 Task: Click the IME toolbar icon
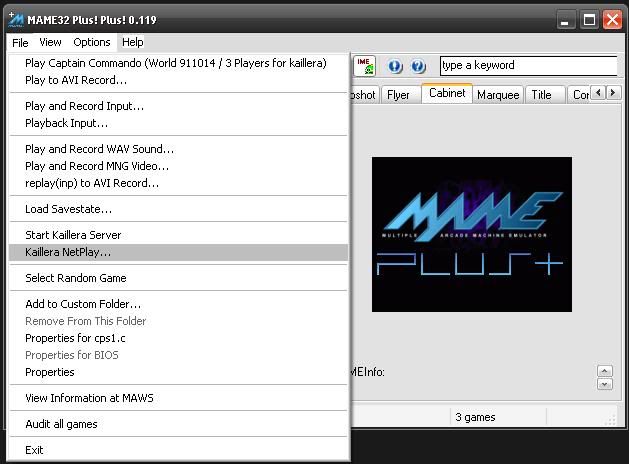coord(364,66)
